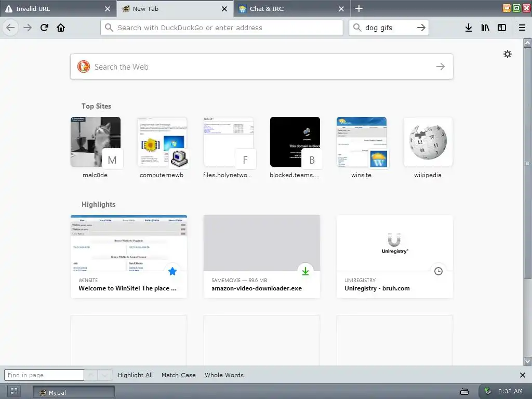Open New Tab page preferences gear
This screenshot has width=532, height=399.
pyautogui.click(x=508, y=54)
